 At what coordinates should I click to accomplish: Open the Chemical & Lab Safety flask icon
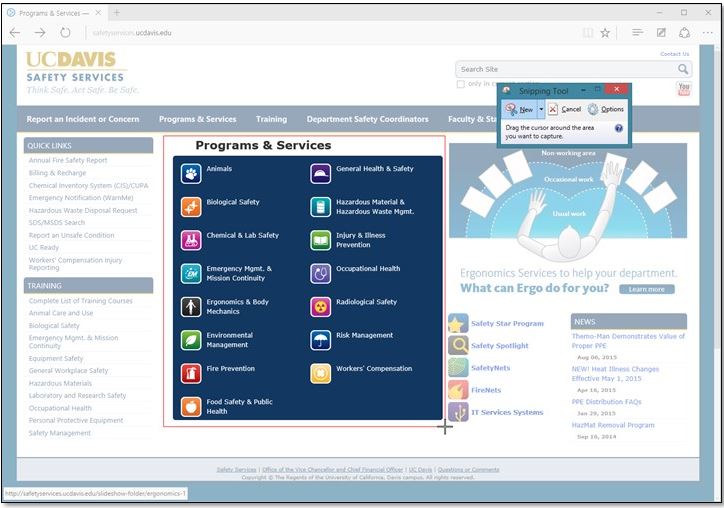(191, 240)
